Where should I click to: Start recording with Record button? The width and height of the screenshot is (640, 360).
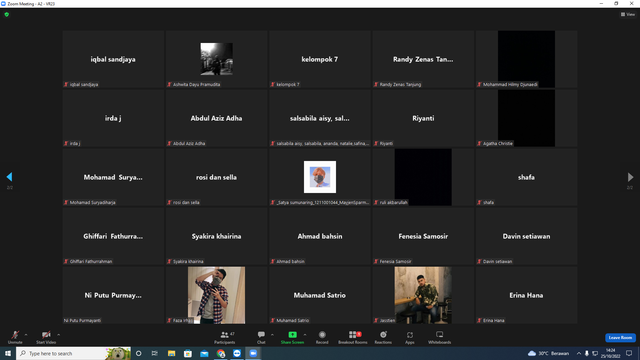[322, 337]
